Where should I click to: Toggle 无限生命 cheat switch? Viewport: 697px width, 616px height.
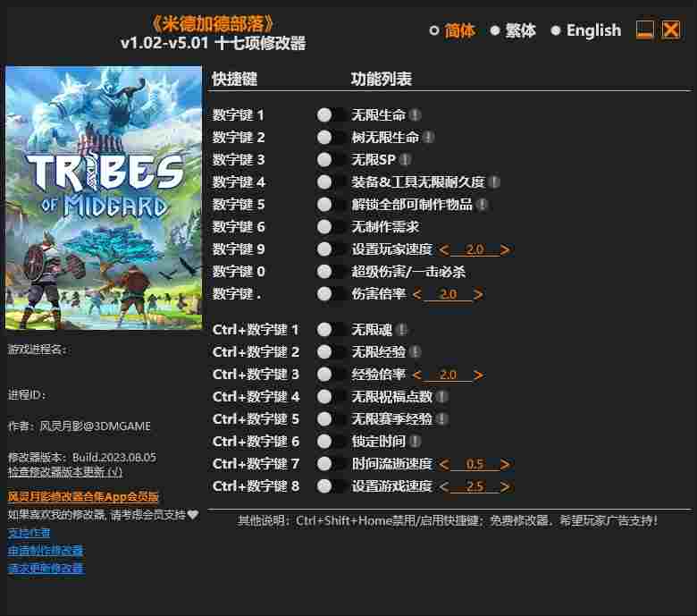point(331,115)
